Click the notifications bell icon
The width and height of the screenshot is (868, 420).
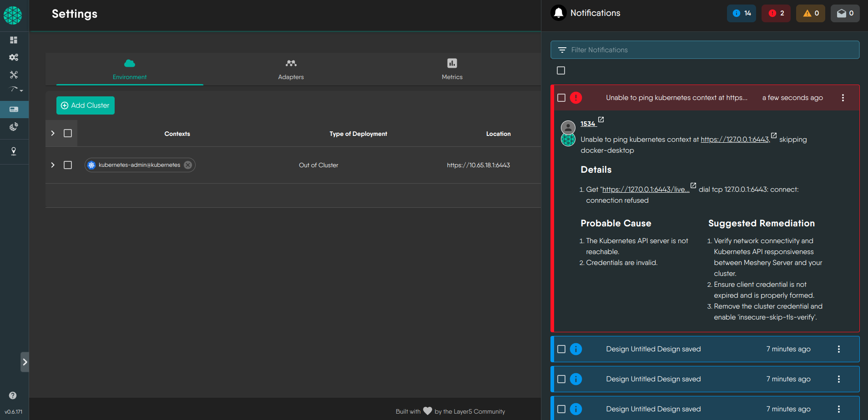click(559, 13)
